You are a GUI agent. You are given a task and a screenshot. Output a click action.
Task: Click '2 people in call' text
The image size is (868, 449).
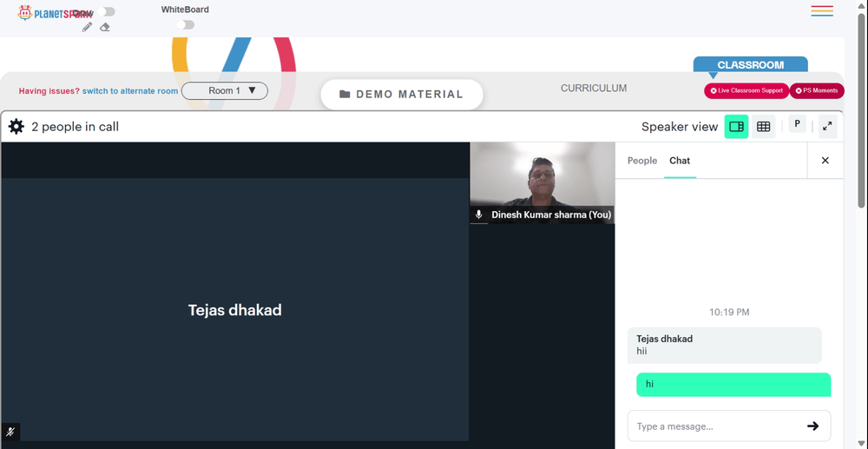(x=75, y=127)
